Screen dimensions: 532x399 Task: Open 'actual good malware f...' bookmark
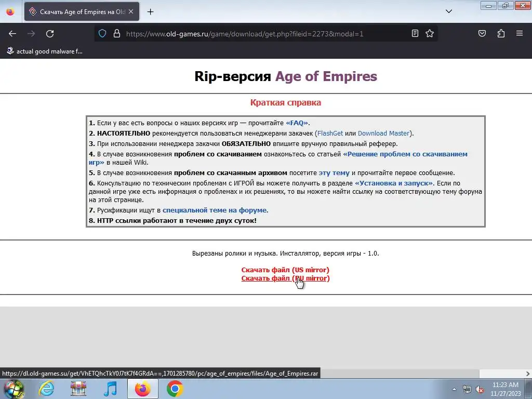point(45,51)
